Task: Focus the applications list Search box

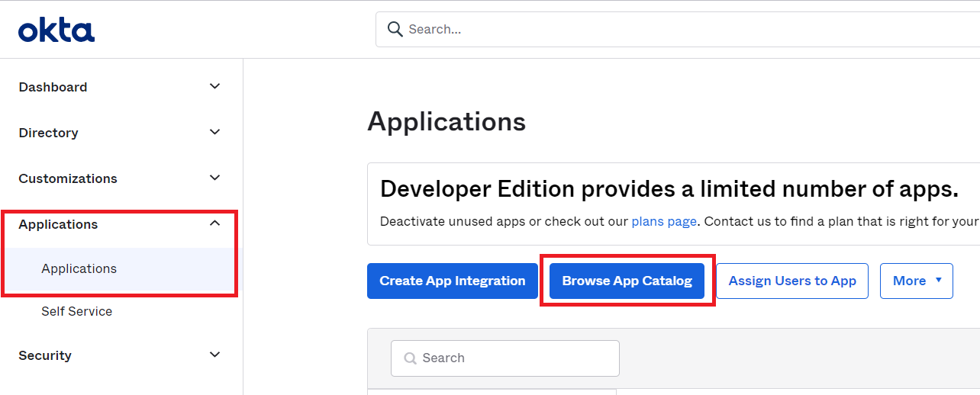Action: click(505, 358)
